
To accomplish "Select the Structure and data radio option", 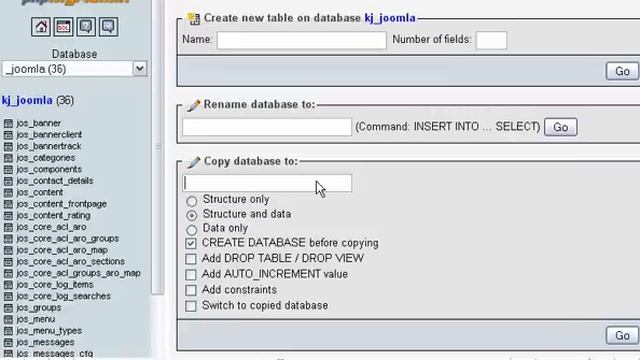I will [x=191, y=215].
